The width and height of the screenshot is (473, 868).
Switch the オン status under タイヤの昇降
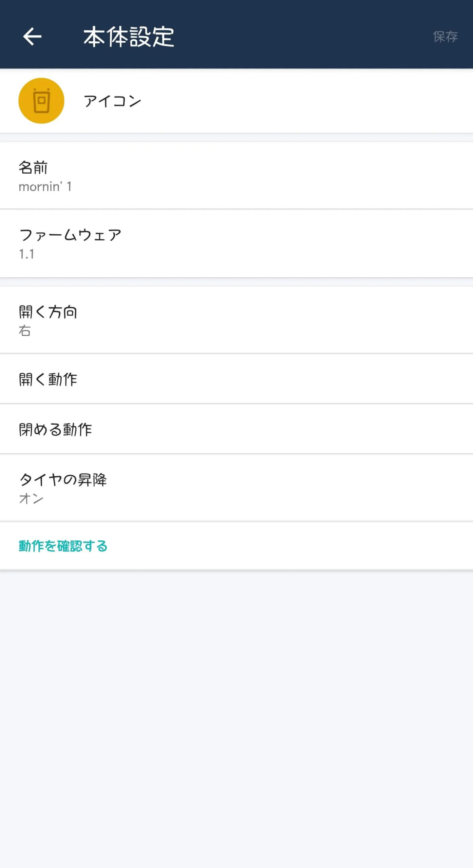pyautogui.click(x=31, y=499)
